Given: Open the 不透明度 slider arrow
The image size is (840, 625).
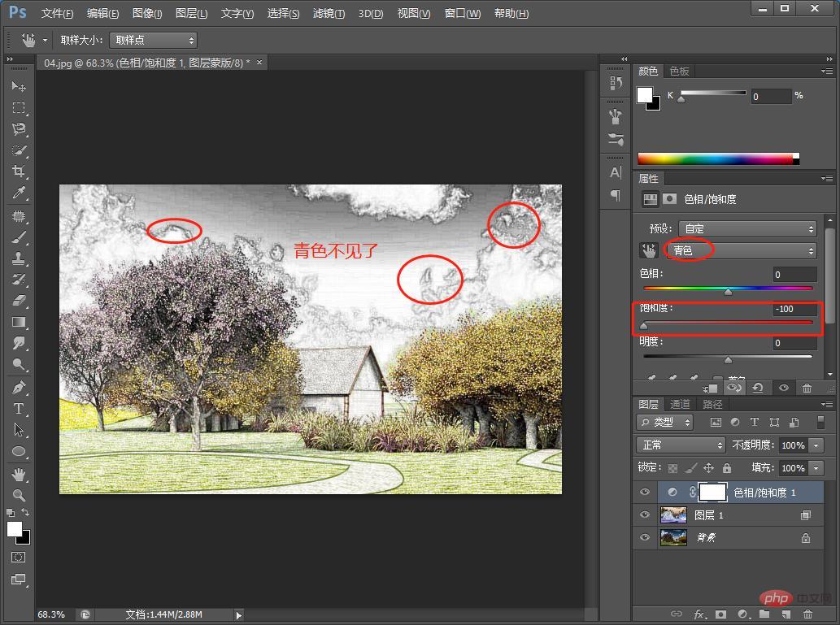Looking at the screenshot, I should tap(816, 445).
